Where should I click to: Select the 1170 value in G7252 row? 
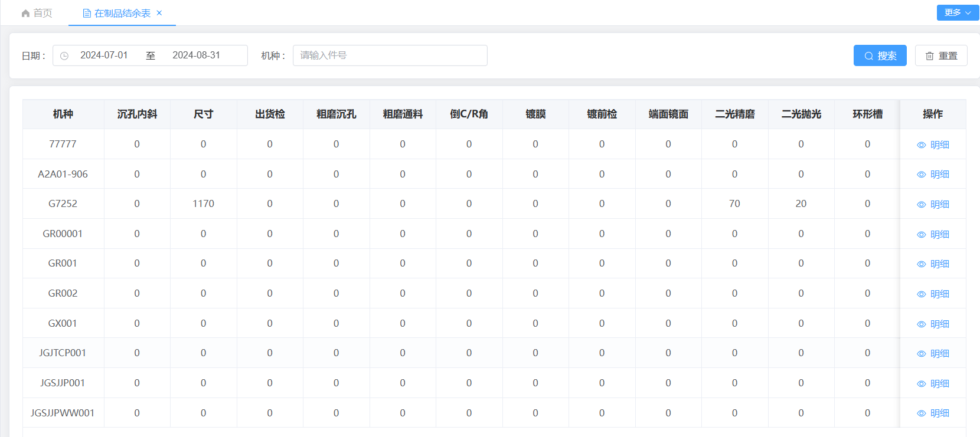203,203
